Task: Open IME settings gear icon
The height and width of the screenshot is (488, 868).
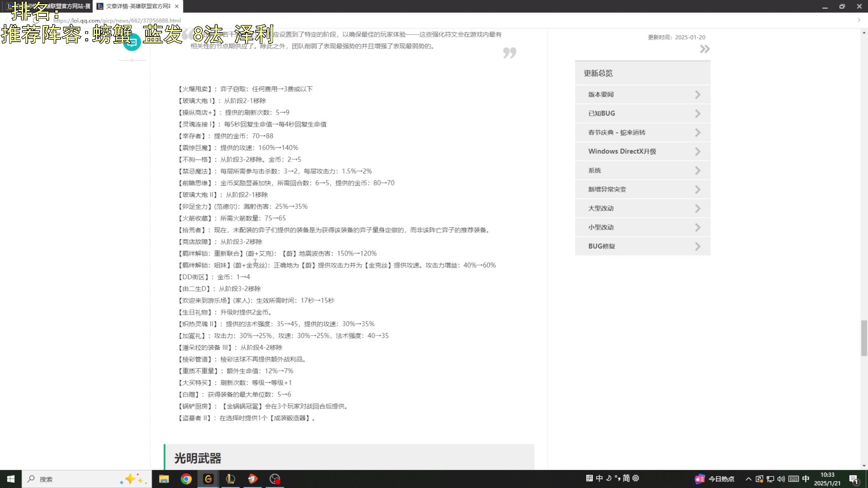Action: 636,478
